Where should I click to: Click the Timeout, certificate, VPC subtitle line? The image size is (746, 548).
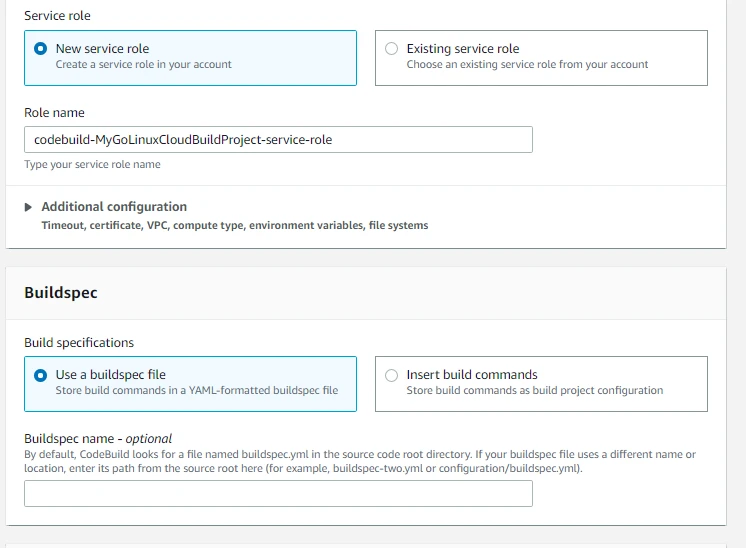click(234, 226)
